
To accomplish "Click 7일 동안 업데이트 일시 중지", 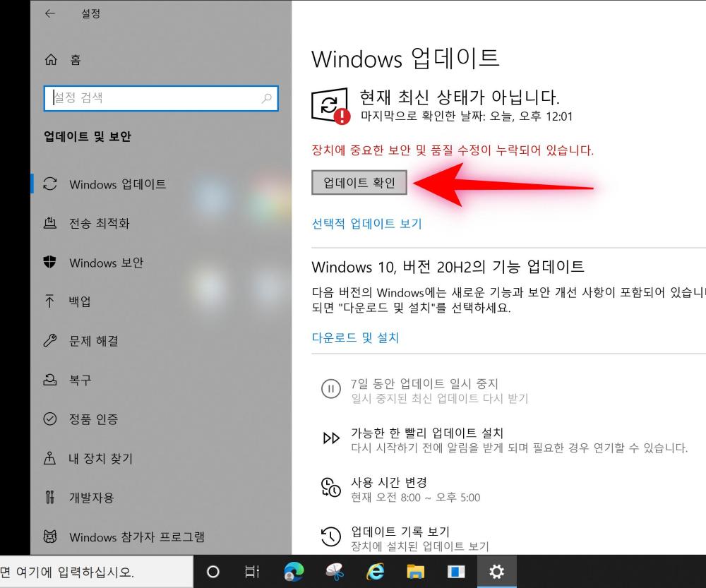I will coord(424,383).
